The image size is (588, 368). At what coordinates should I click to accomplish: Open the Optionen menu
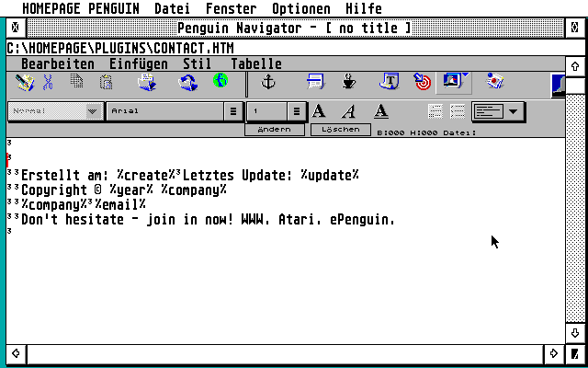tap(301, 8)
